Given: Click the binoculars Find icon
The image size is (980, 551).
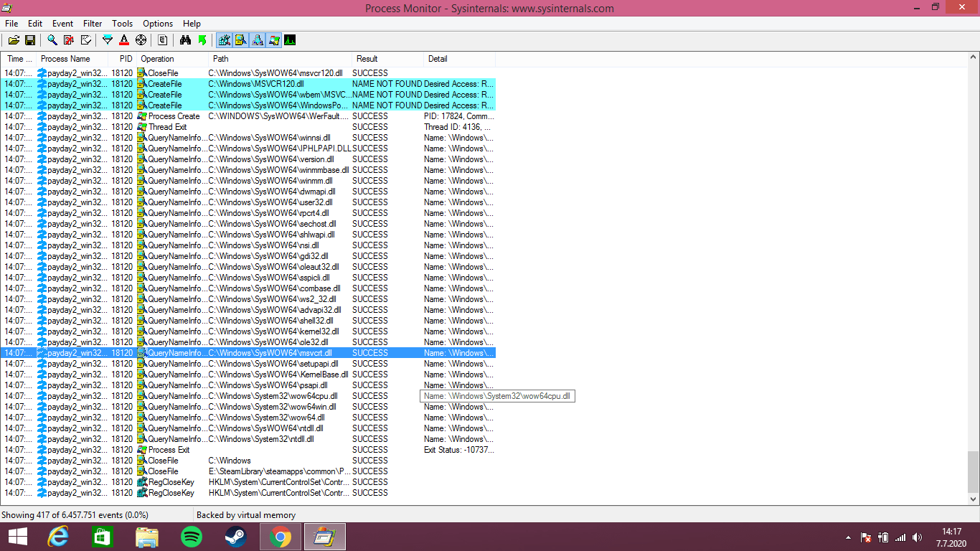Looking at the screenshot, I should (185, 40).
